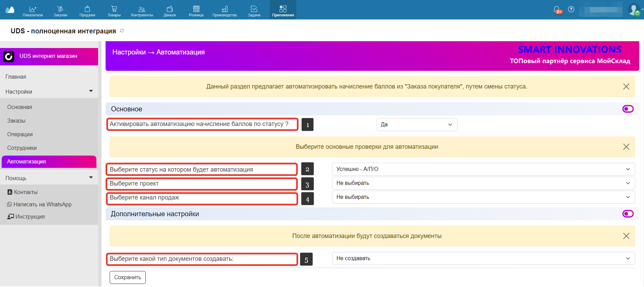Toggle the Дополнительные настройки section switch
Screen dimensions: 644x287
pyautogui.click(x=628, y=214)
